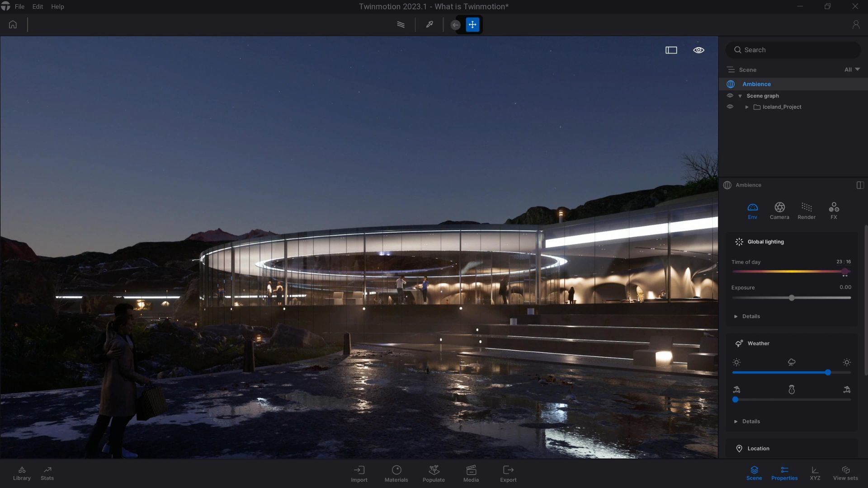Toggle visibility of the Scene graph
Image resolution: width=868 pixels, height=488 pixels.
click(731, 95)
